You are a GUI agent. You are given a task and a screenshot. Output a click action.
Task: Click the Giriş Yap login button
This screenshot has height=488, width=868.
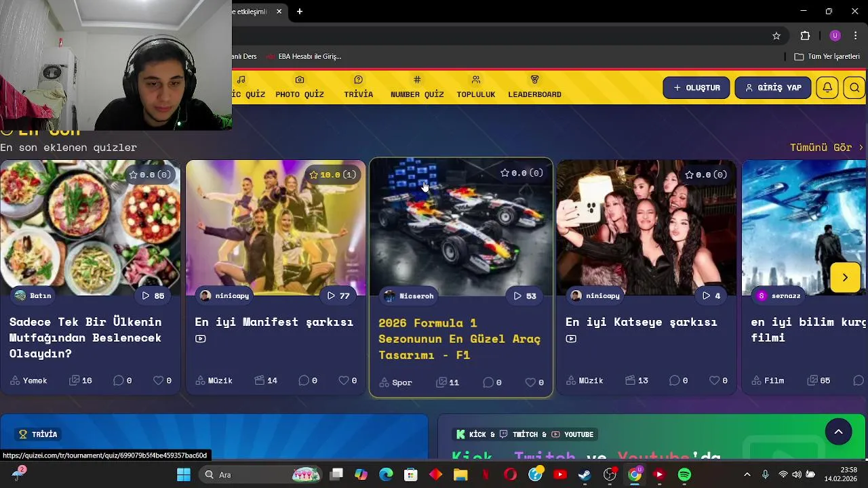point(773,87)
